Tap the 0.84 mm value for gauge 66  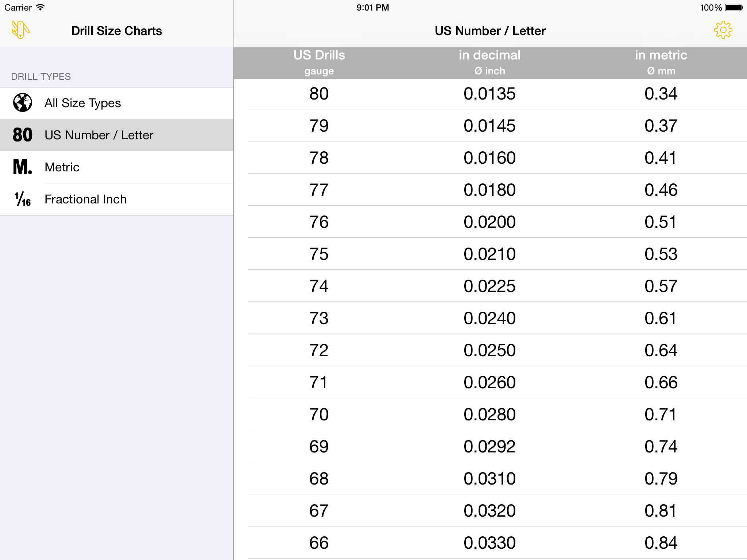tap(661, 543)
